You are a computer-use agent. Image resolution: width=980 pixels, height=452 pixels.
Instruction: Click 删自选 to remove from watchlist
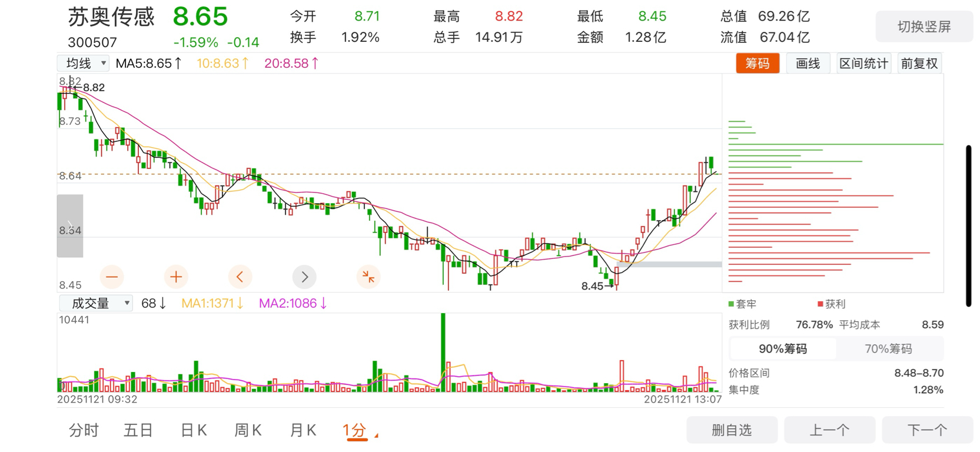[732, 430]
